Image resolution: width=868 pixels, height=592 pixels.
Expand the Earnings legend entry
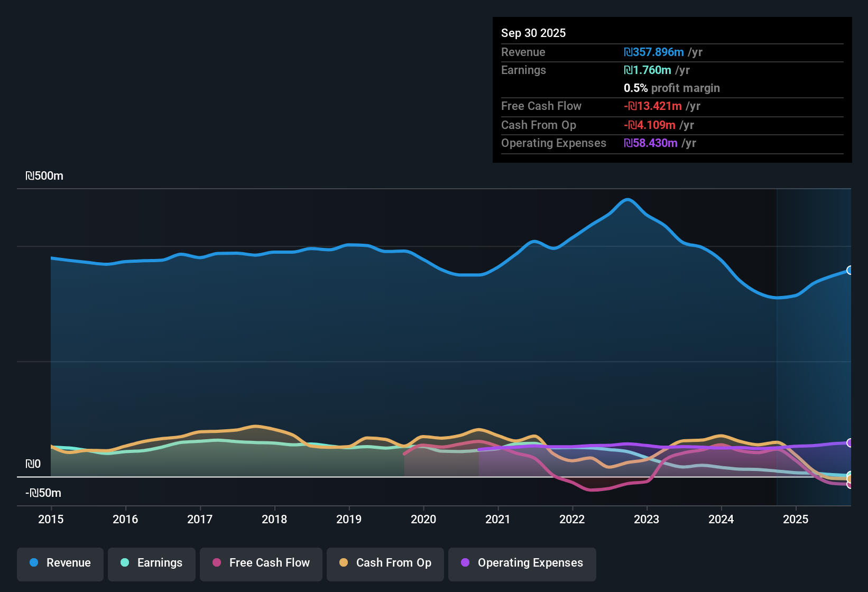(x=151, y=563)
